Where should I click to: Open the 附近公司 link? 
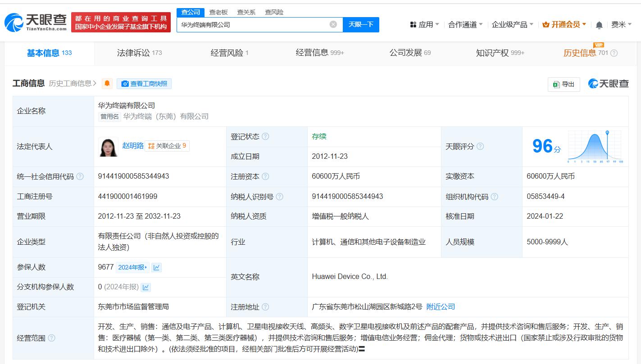(441, 307)
